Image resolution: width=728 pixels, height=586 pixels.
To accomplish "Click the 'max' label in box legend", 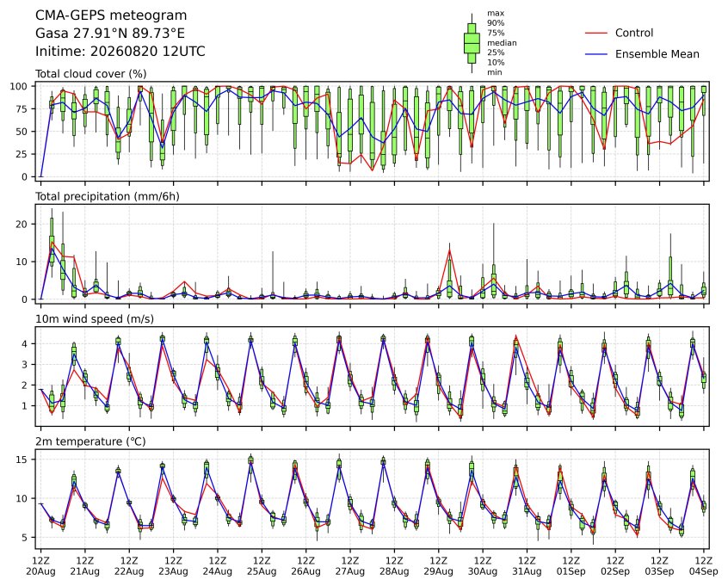I will point(496,14).
